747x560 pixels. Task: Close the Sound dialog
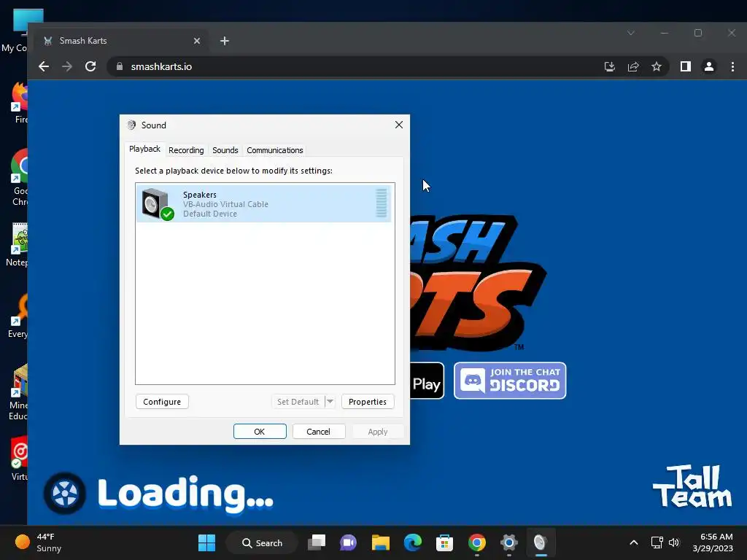pyautogui.click(x=399, y=125)
